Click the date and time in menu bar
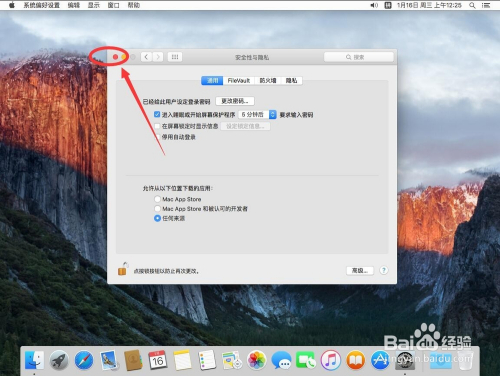This screenshot has width=500, height=376. 429,5
